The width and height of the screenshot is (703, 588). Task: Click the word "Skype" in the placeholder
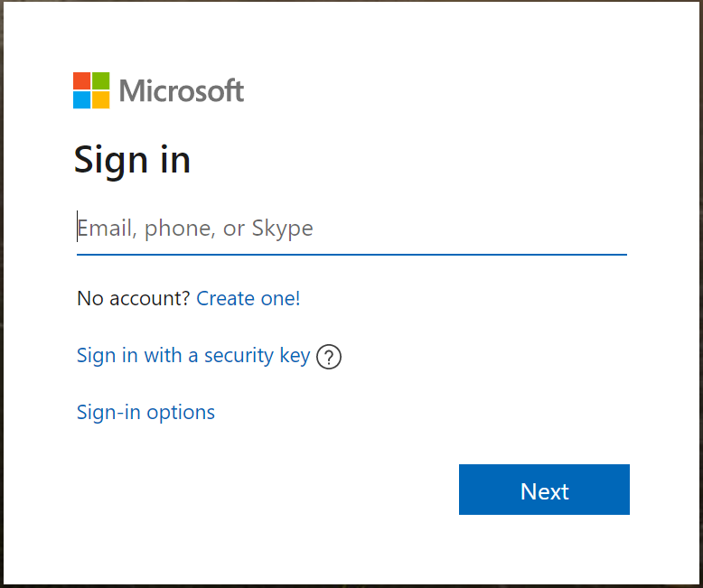click(282, 229)
